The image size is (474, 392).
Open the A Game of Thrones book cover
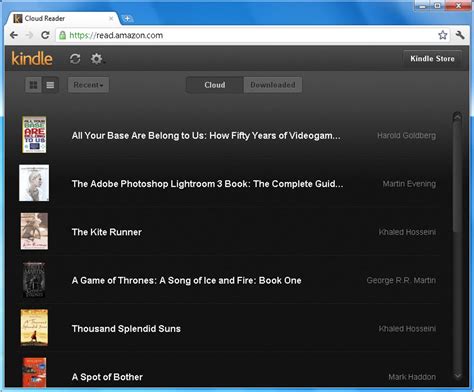tap(34, 279)
